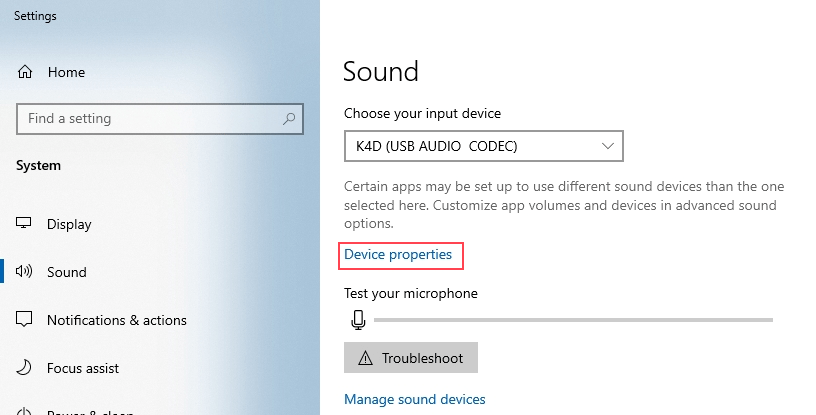The image size is (816, 415).
Task: Click the microphone icon under Test your microphone
Action: [x=358, y=320]
